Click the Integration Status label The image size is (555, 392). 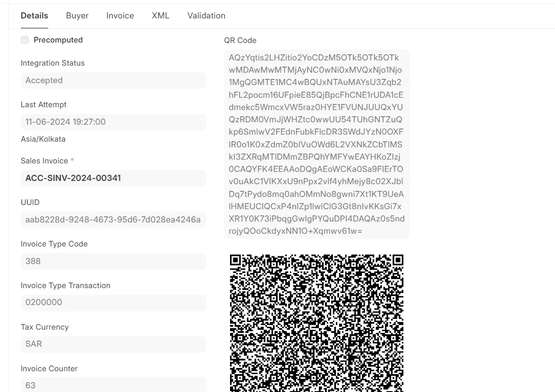pyautogui.click(x=53, y=63)
